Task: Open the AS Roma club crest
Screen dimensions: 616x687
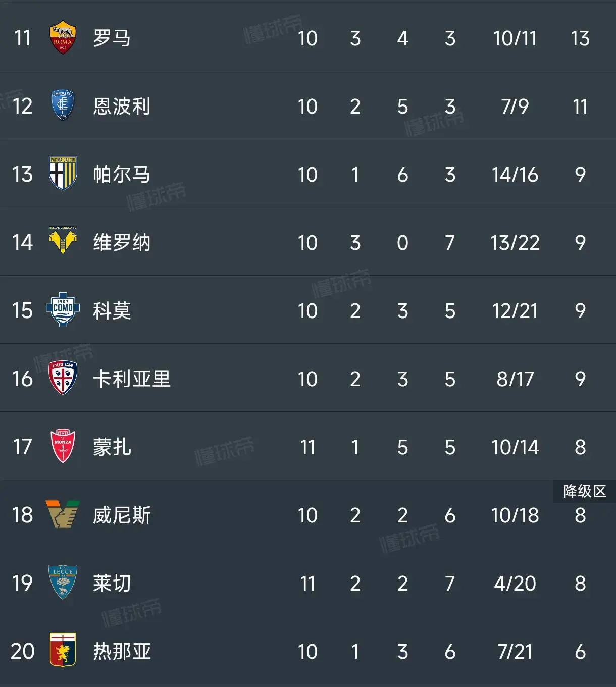Action: point(63,37)
